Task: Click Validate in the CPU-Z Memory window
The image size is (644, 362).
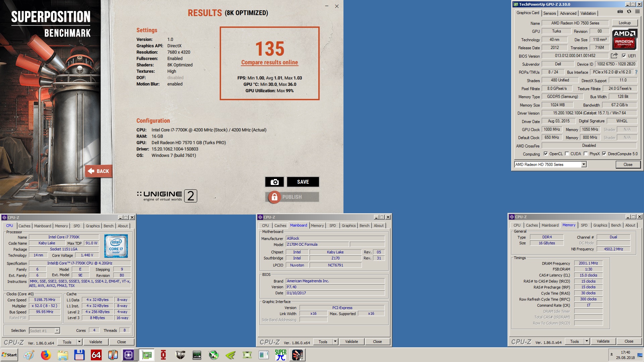Action: coord(603,341)
